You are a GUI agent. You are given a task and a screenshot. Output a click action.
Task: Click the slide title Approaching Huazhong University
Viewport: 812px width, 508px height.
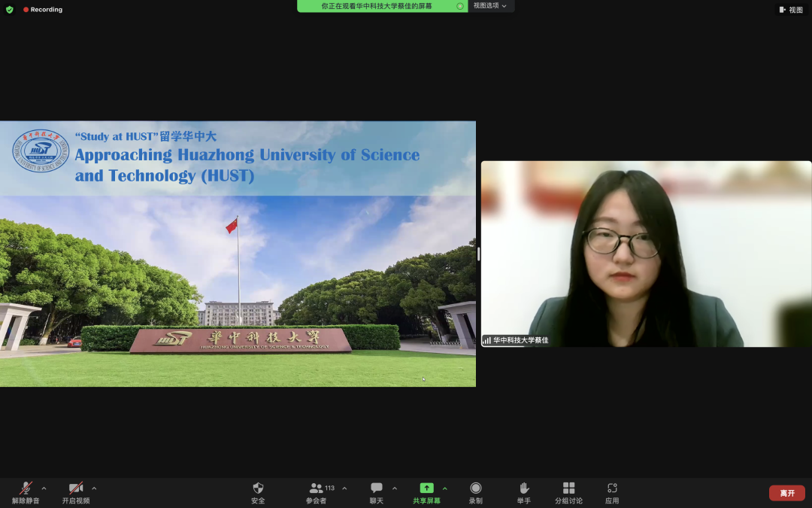tap(247, 165)
